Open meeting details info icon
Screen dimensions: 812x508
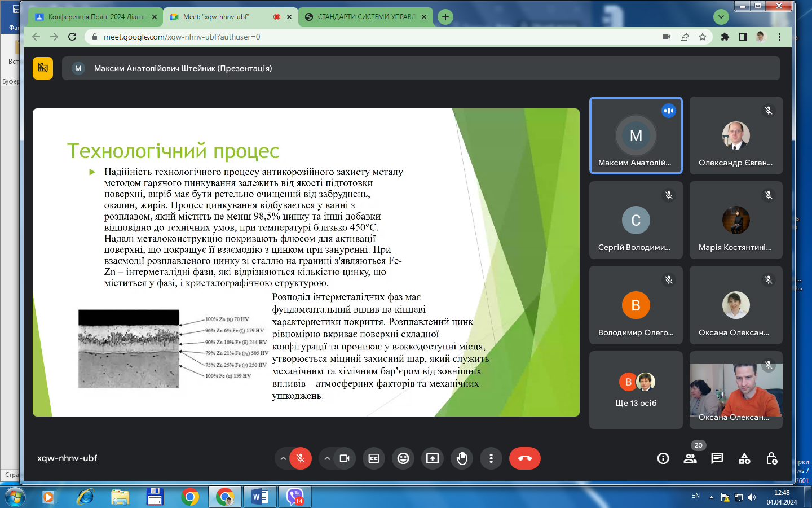coord(663,458)
